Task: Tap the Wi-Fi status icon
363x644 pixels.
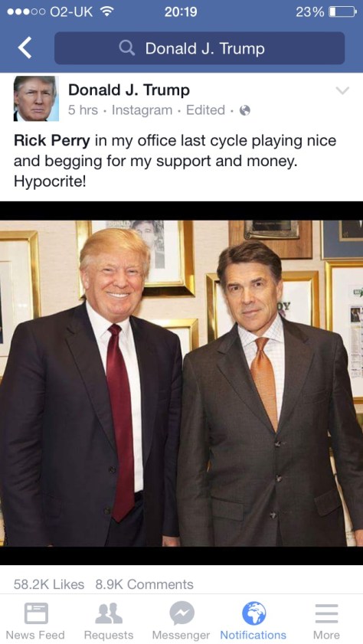Action: 107,11
